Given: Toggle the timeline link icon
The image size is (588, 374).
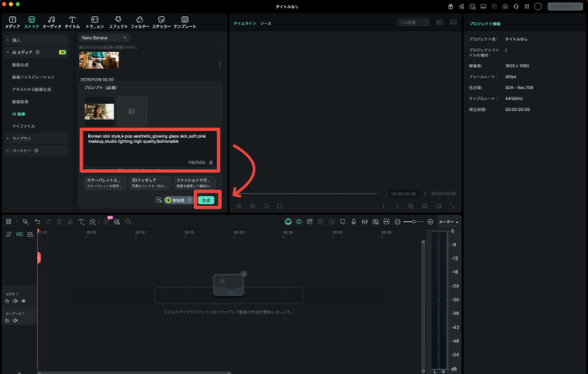Looking at the screenshot, I should (x=8, y=233).
